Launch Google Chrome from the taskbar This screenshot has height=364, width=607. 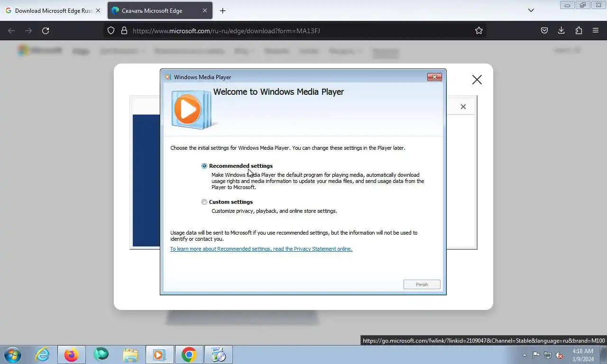tap(189, 355)
